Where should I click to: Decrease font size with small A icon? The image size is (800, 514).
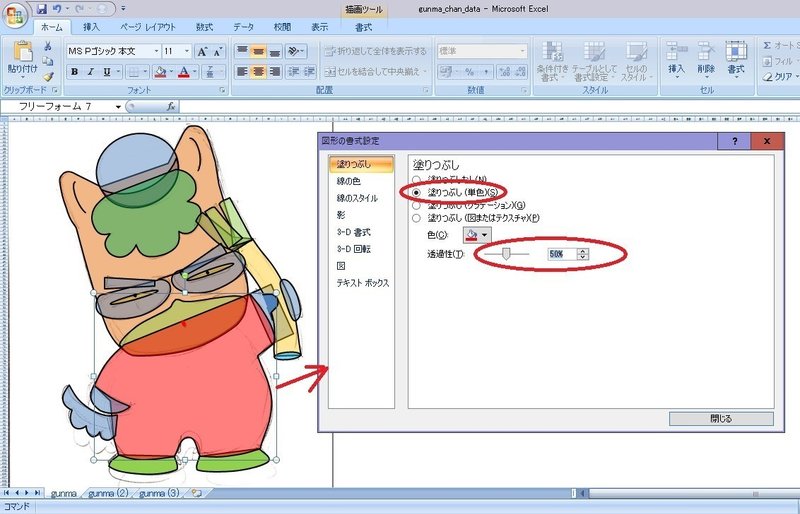(x=218, y=51)
